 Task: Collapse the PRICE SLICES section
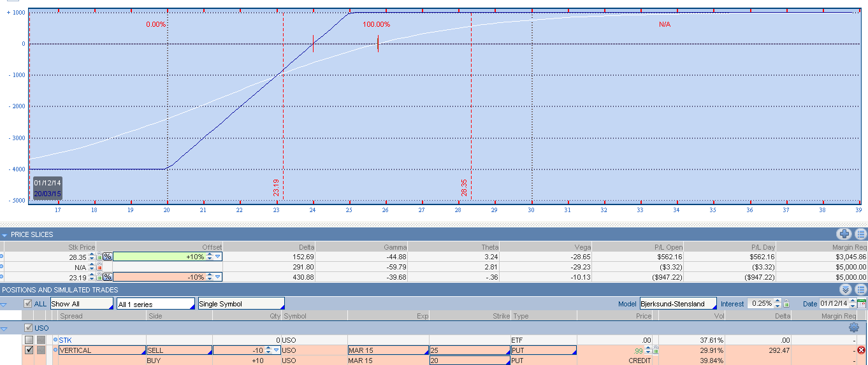click(5, 235)
